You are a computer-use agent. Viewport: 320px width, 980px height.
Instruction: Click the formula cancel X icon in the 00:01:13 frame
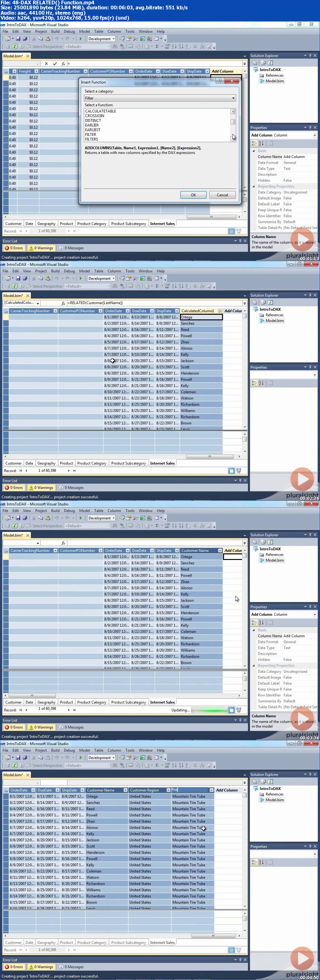point(46,64)
